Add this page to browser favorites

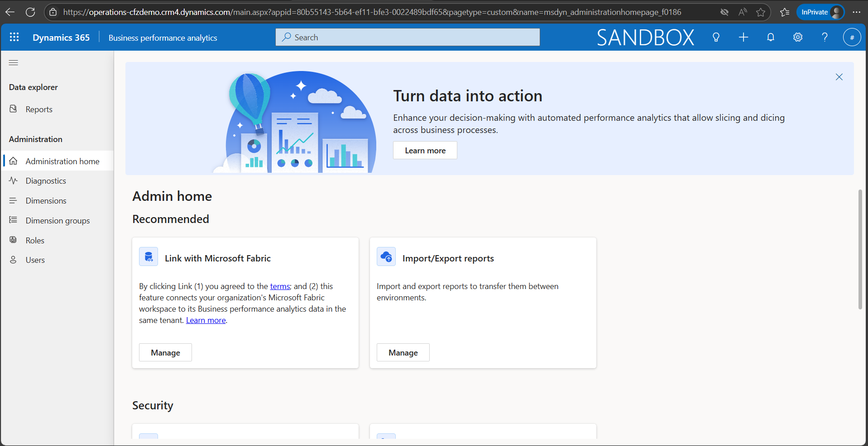pyautogui.click(x=761, y=12)
